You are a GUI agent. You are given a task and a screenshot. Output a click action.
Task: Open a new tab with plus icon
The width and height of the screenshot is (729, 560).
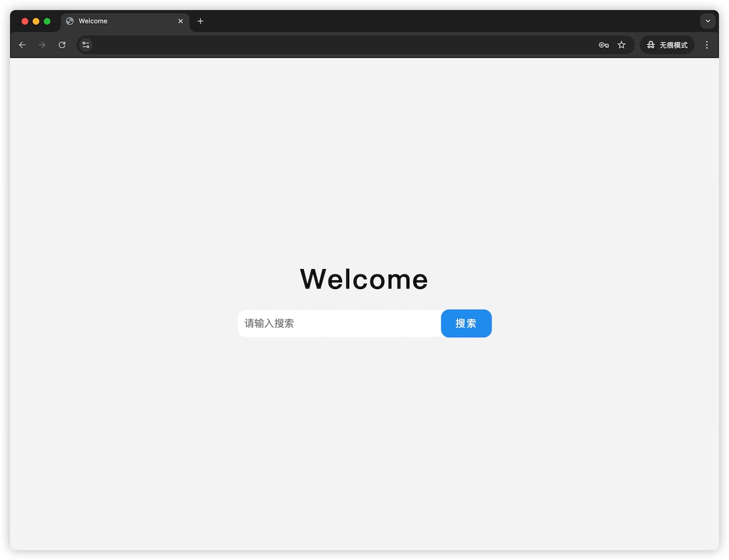200,21
